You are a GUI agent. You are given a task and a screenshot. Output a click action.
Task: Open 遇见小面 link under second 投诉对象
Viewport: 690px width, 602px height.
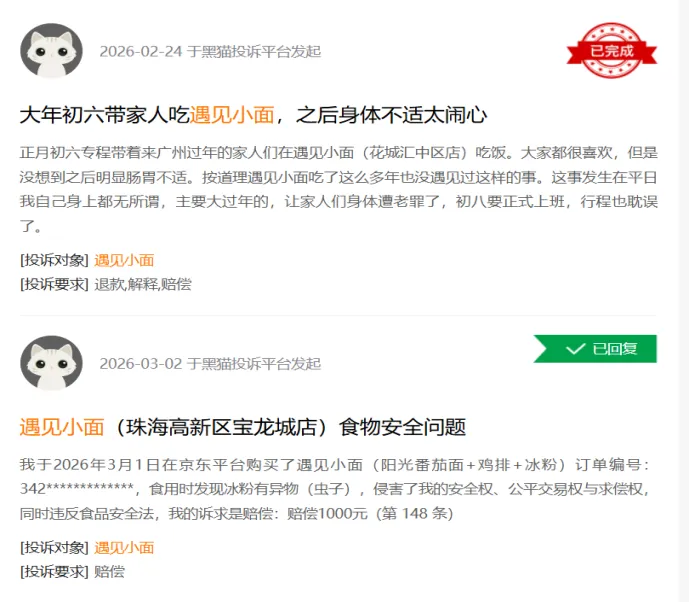click(x=124, y=548)
